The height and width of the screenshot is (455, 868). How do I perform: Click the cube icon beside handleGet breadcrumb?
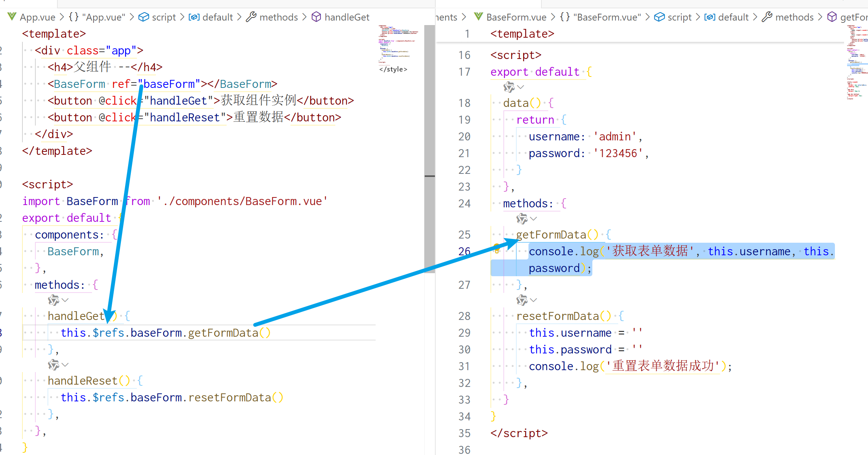[x=316, y=17]
